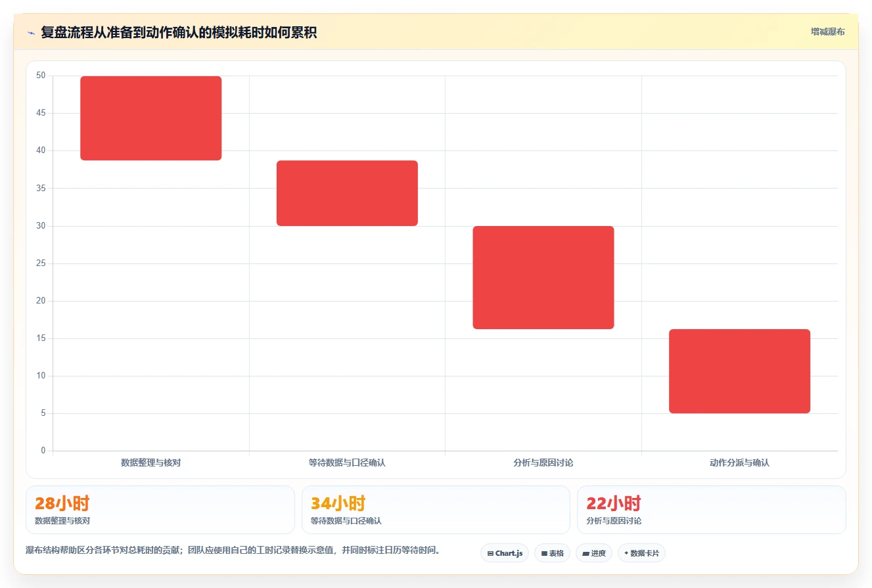Click the 22小时 stat card

[x=712, y=510]
